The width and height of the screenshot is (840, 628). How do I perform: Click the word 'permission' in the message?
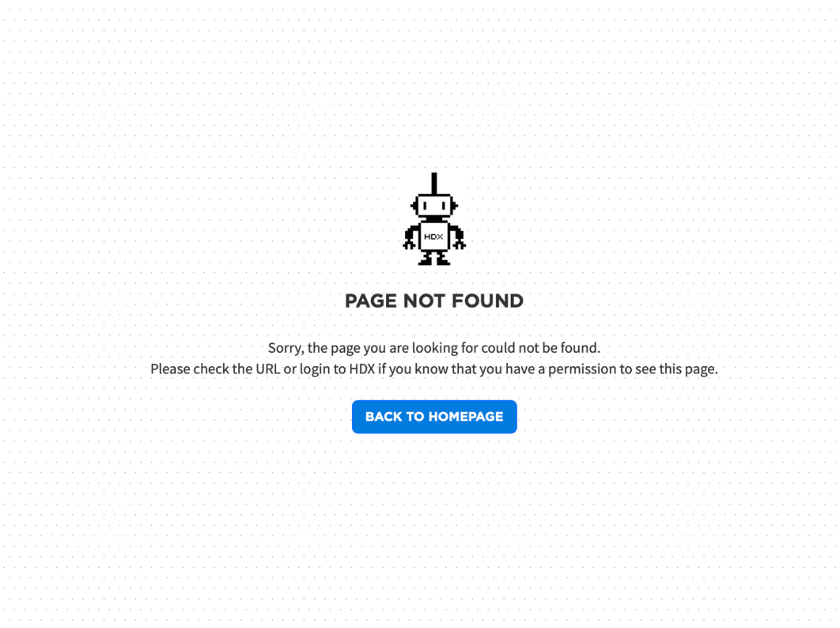pos(582,369)
